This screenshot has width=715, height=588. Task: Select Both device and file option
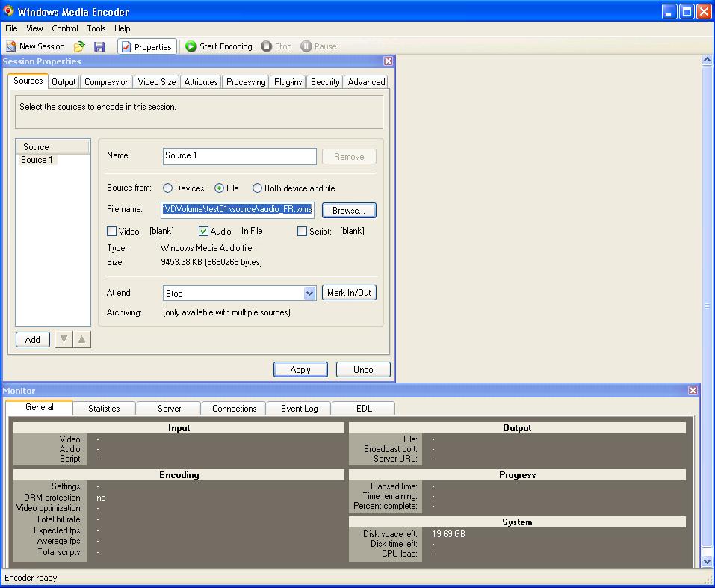[257, 188]
